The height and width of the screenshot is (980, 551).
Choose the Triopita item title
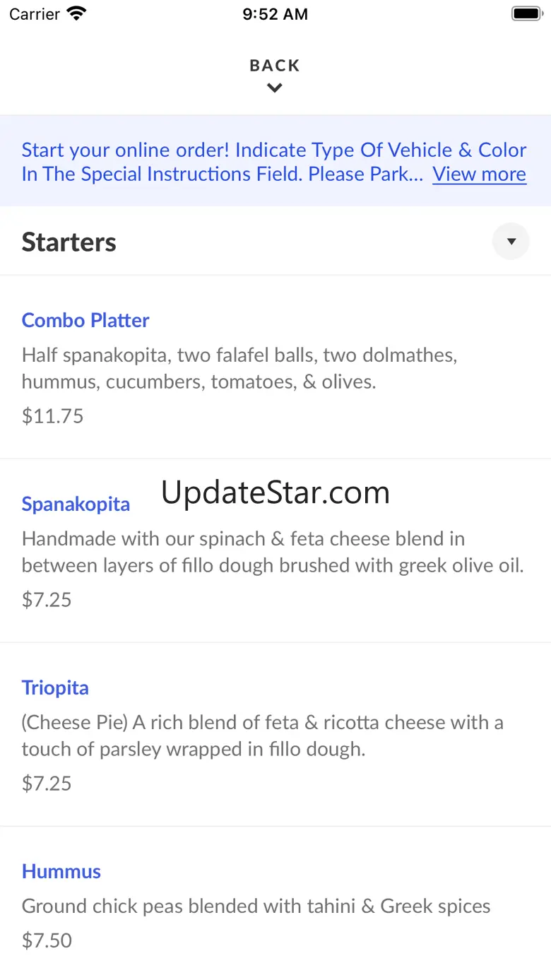pos(55,687)
